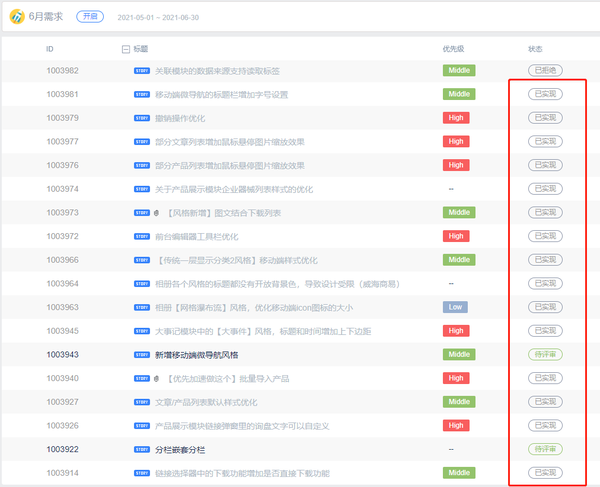Click the 状态 column header
This screenshot has height=487, width=600.
pyautogui.click(x=535, y=48)
